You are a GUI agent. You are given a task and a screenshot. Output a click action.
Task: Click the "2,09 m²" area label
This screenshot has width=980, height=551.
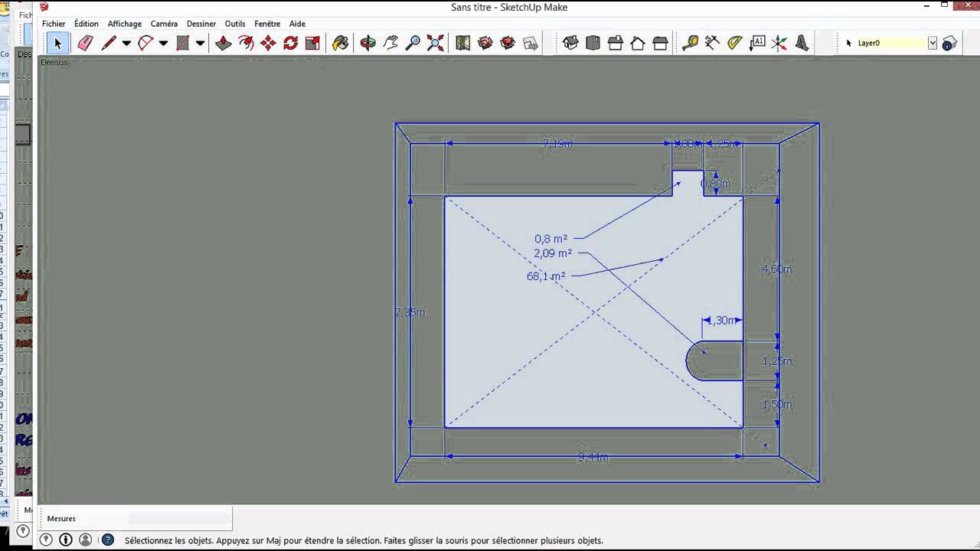pyautogui.click(x=553, y=253)
